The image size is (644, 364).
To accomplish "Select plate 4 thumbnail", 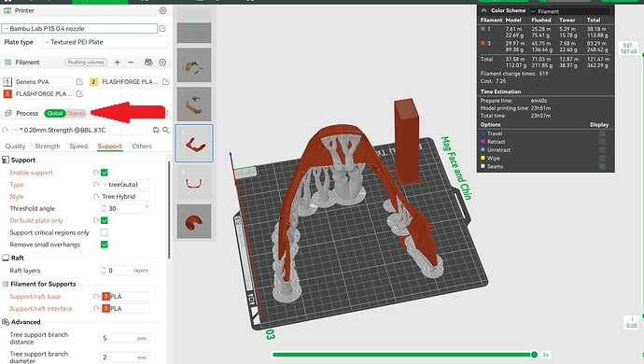I will tap(194, 182).
